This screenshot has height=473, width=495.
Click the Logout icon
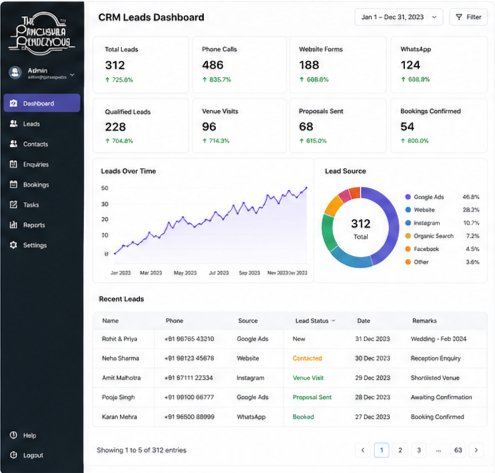[x=13, y=455]
